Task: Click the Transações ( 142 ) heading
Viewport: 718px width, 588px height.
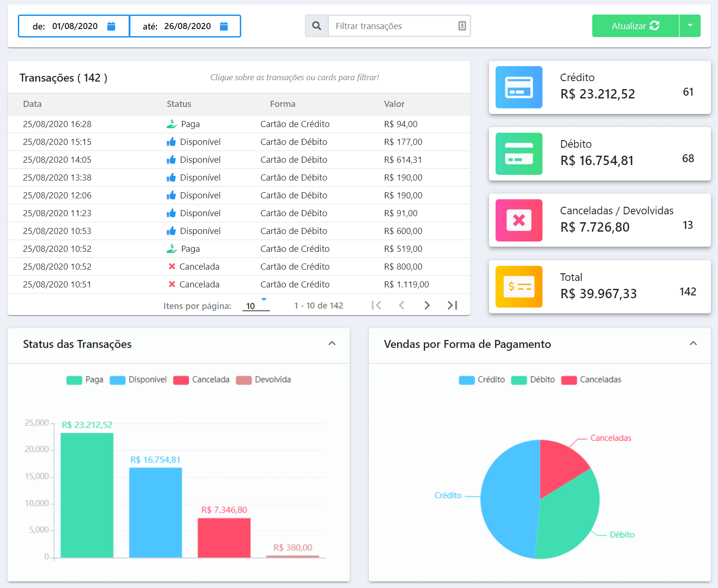Action: point(63,78)
